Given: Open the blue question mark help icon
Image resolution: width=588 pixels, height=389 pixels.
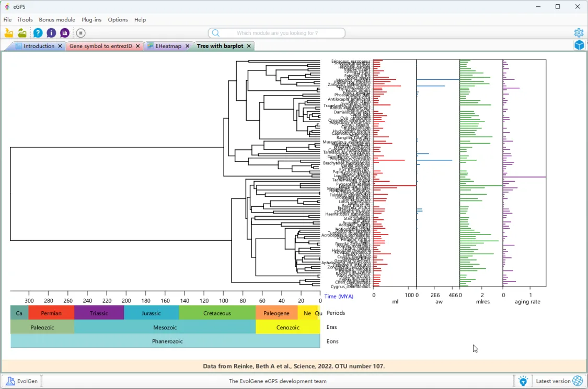Looking at the screenshot, I should pyautogui.click(x=38, y=33).
